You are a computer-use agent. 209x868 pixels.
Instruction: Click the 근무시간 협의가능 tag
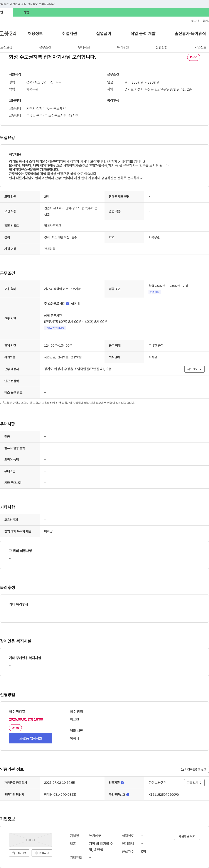pos(55,328)
